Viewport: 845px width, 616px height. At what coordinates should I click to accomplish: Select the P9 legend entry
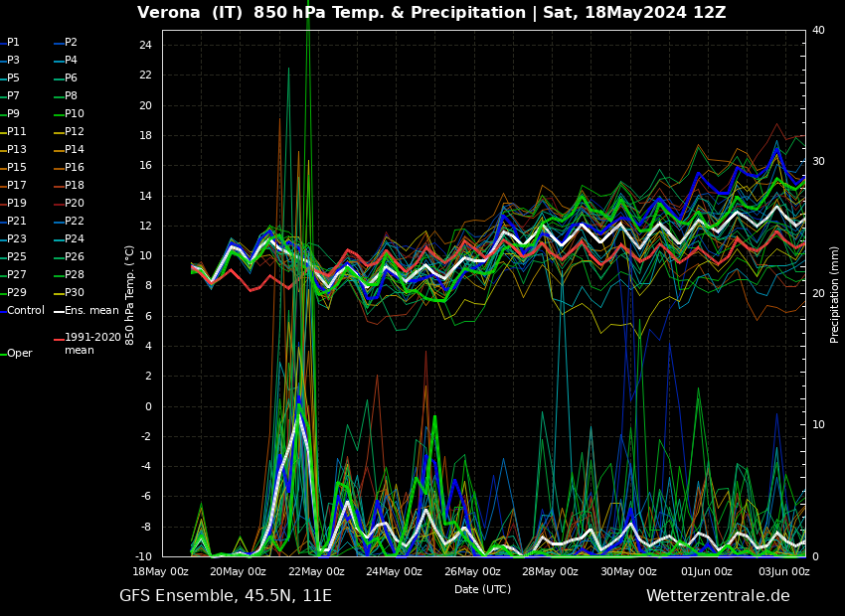(x=10, y=113)
